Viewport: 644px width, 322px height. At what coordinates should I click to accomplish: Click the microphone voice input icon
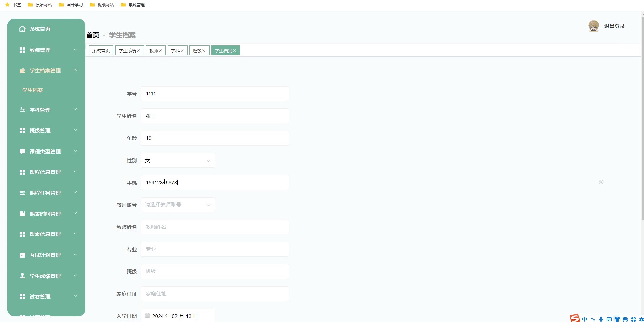pos(601,319)
